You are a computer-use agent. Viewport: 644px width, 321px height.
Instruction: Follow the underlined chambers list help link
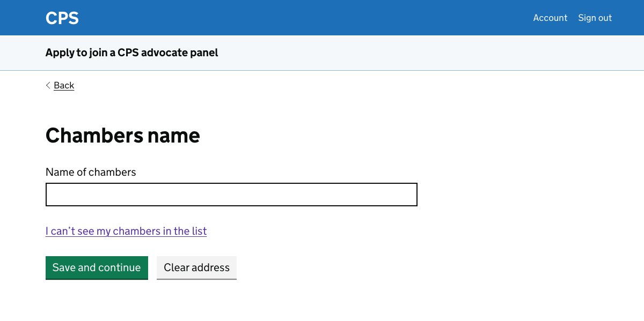(x=126, y=231)
